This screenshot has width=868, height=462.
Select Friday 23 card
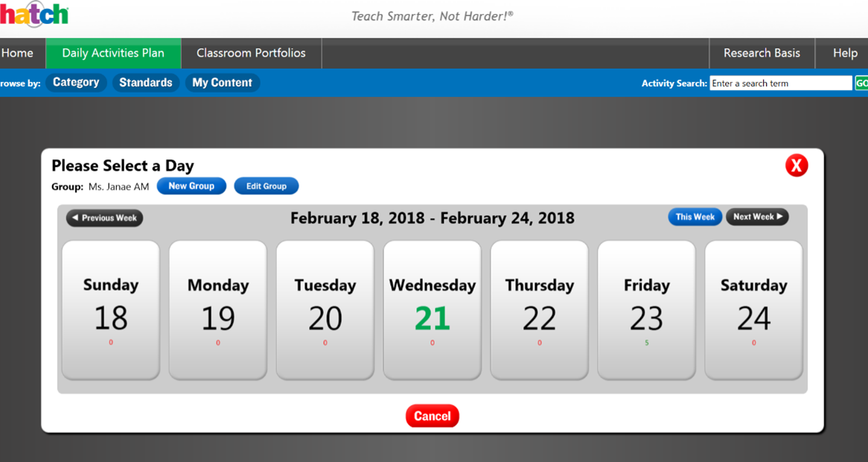click(x=647, y=310)
